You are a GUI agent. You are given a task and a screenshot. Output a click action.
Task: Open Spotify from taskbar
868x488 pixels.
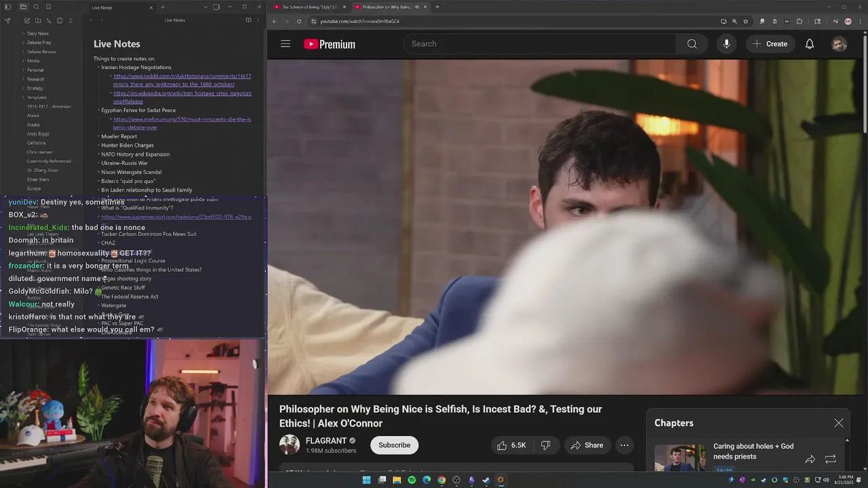point(412,480)
